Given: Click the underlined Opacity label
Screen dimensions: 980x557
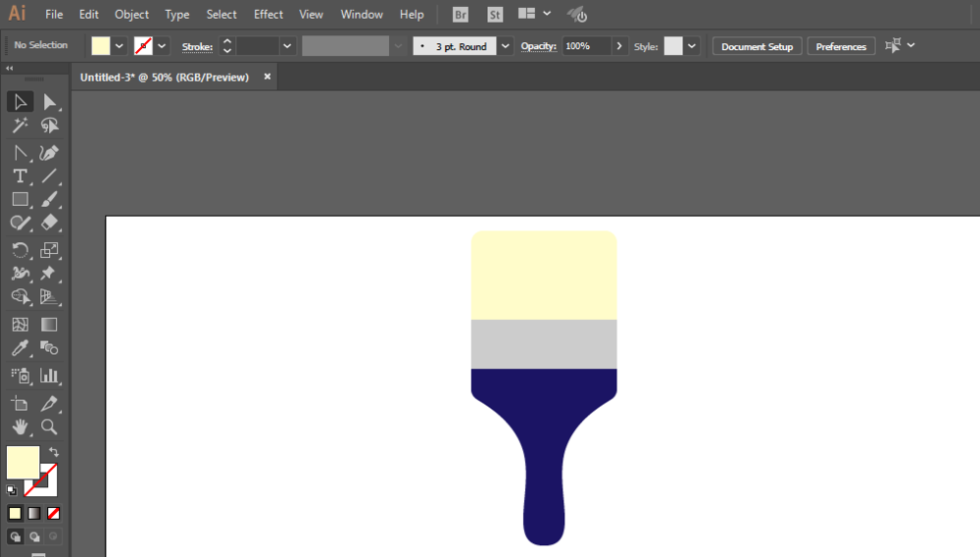Looking at the screenshot, I should pos(538,46).
